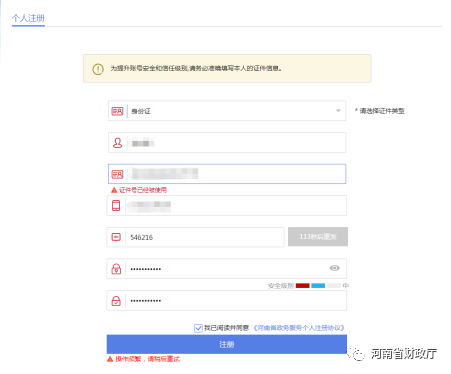Expand the 身份证 certificate type dropdown arrow
The height and width of the screenshot is (374, 451).
pos(338,111)
